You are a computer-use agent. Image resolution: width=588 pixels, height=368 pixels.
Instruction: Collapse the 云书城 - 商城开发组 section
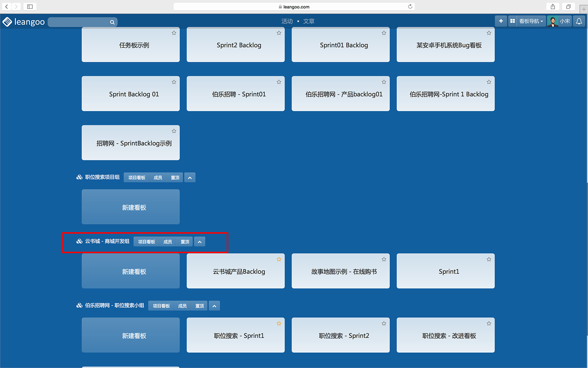click(x=200, y=242)
